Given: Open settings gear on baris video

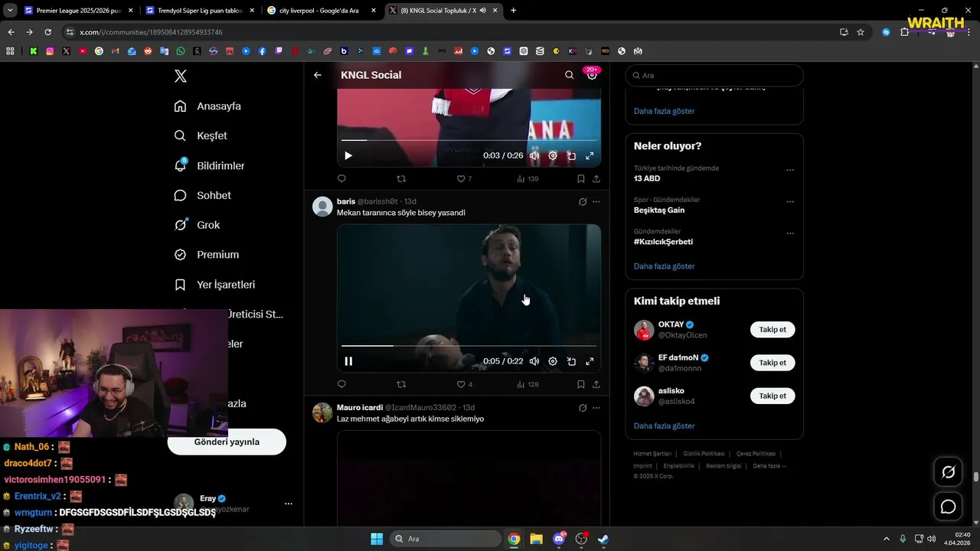Looking at the screenshot, I should click(x=553, y=361).
